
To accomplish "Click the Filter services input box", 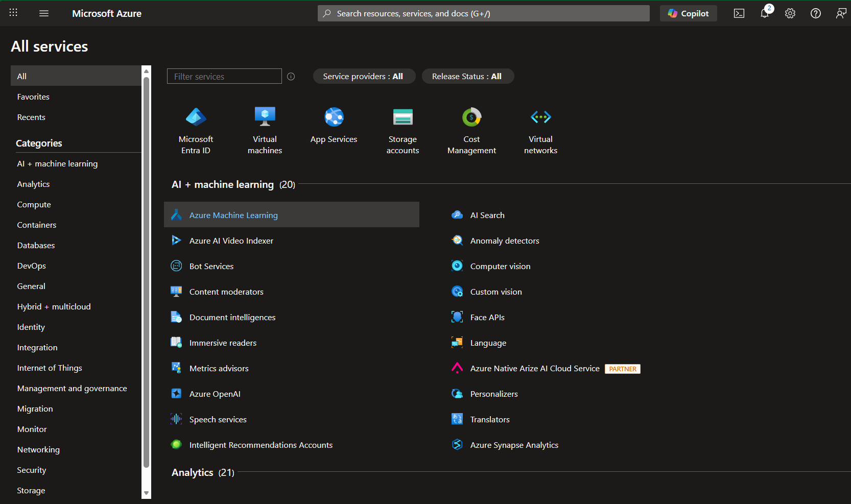I will click(224, 76).
